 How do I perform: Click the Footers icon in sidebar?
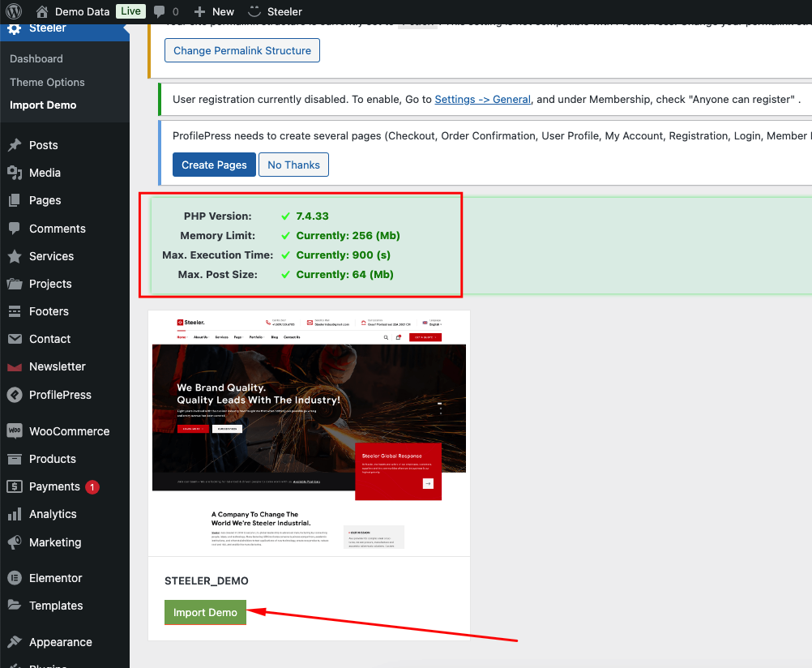pos(15,311)
